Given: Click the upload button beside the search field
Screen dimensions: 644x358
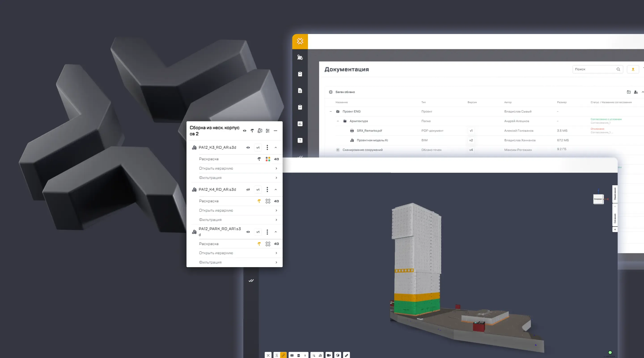Looking at the screenshot, I should point(633,69).
